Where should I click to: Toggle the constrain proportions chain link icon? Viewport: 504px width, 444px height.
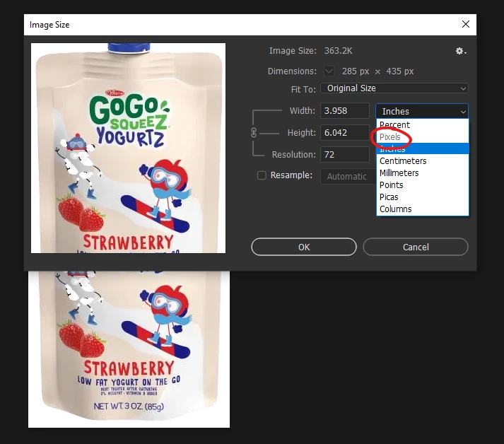coord(254,132)
